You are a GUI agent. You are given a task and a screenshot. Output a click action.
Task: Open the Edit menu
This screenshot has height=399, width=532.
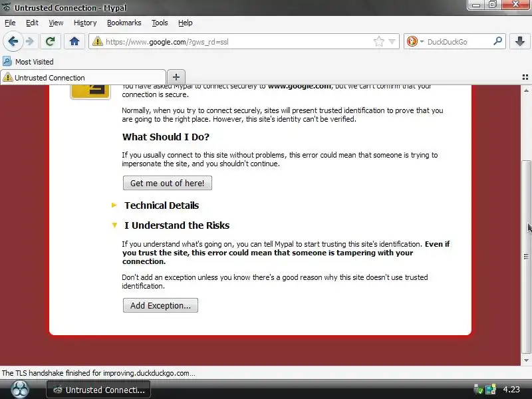point(32,23)
